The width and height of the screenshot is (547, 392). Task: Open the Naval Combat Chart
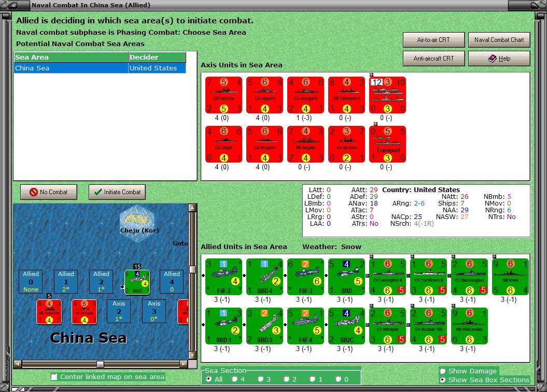click(x=499, y=40)
